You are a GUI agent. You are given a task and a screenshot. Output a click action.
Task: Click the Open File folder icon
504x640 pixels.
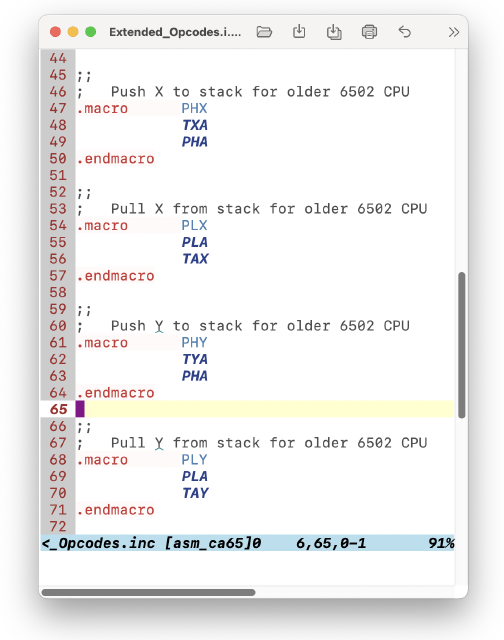pos(264,32)
